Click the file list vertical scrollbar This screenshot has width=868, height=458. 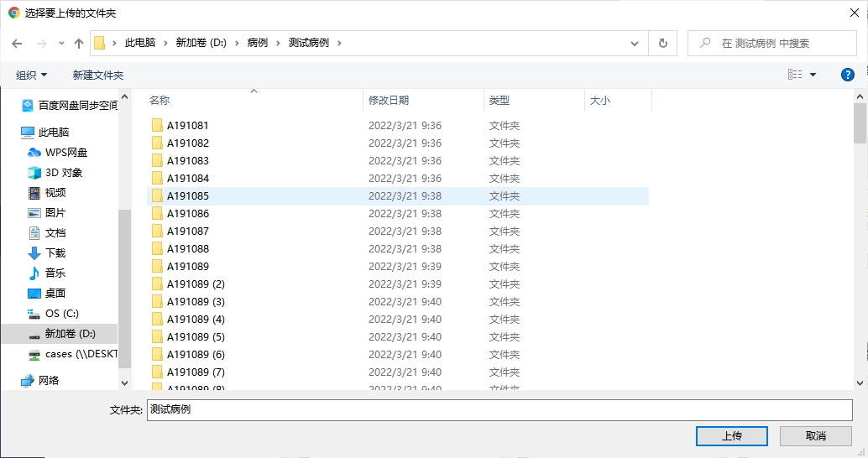[x=860, y=252]
